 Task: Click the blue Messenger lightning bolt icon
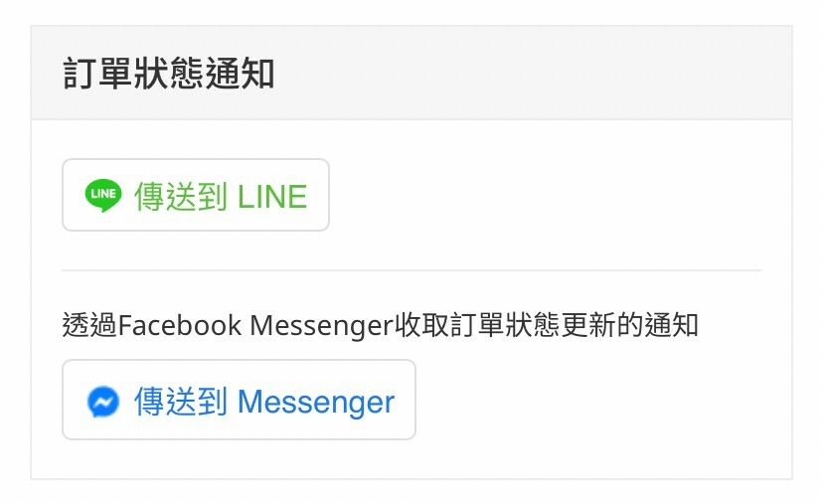pyautogui.click(x=103, y=402)
